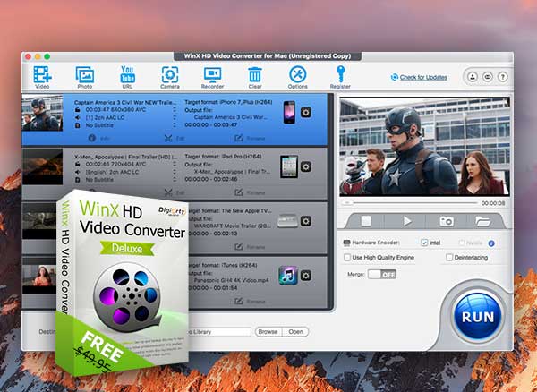
Task: Rename the WARCRAFT Movie Trailer output
Action: click(x=250, y=247)
